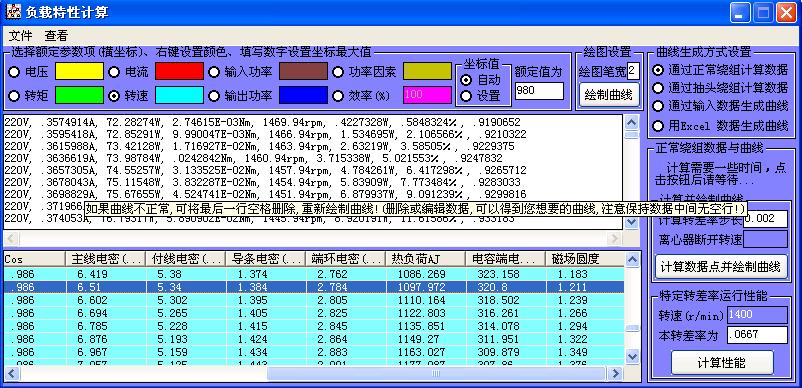Click the Cos column header
802x388 pixels.
point(34,259)
